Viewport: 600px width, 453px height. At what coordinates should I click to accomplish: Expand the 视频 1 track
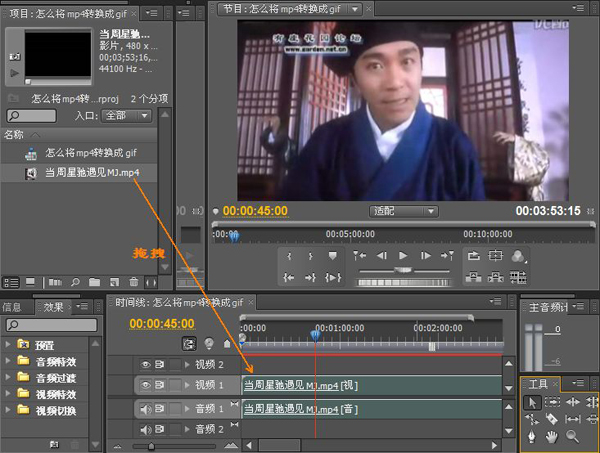click(x=187, y=385)
